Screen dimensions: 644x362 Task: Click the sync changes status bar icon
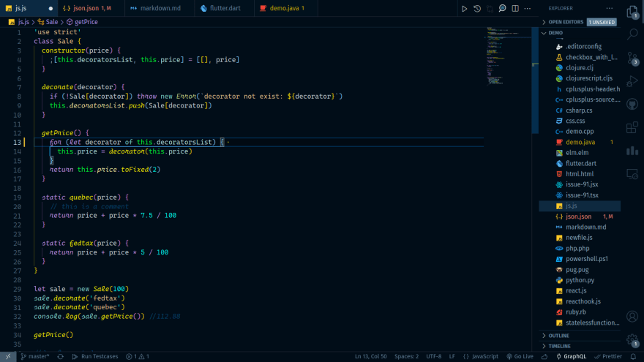(x=60, y=357)
